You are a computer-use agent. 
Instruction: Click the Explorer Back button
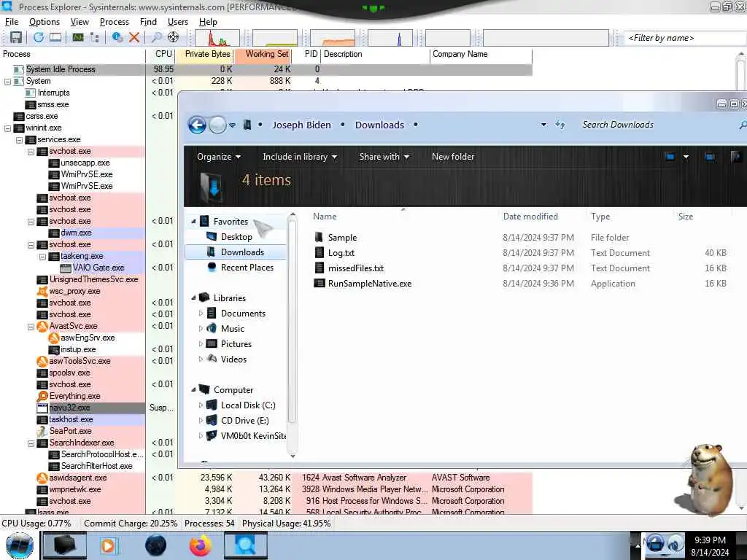(197, 125)
